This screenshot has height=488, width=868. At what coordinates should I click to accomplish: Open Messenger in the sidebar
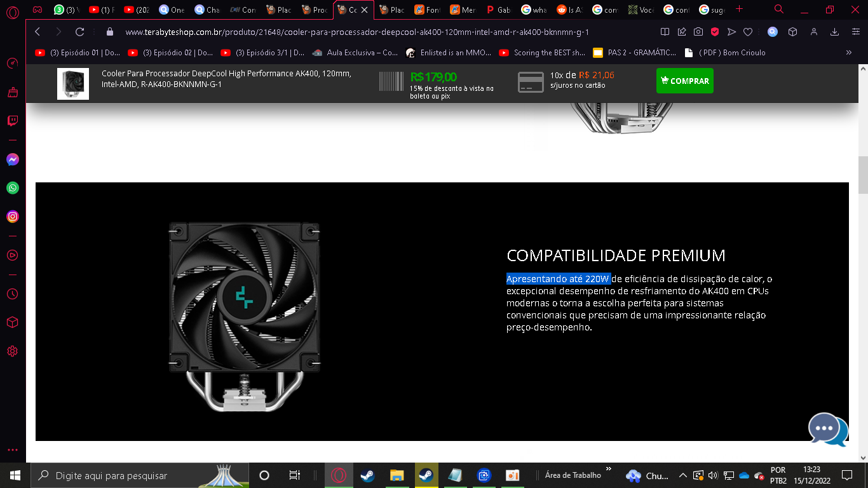click(x=12, y=159)
